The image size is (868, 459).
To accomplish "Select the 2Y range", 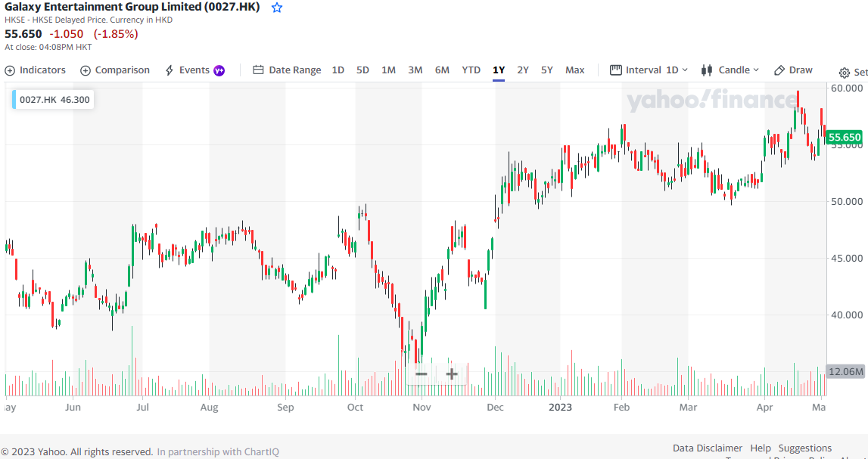I will (x=523, y=70).
